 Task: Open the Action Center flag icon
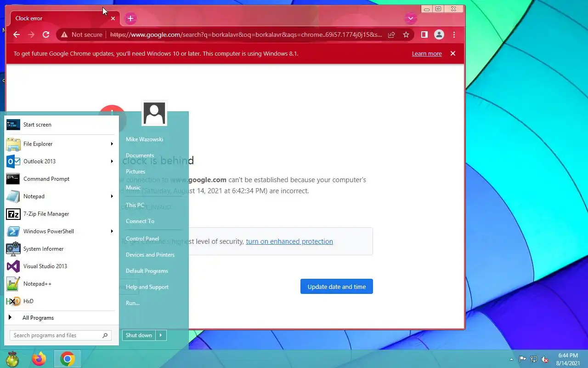(x=523, y=359)
